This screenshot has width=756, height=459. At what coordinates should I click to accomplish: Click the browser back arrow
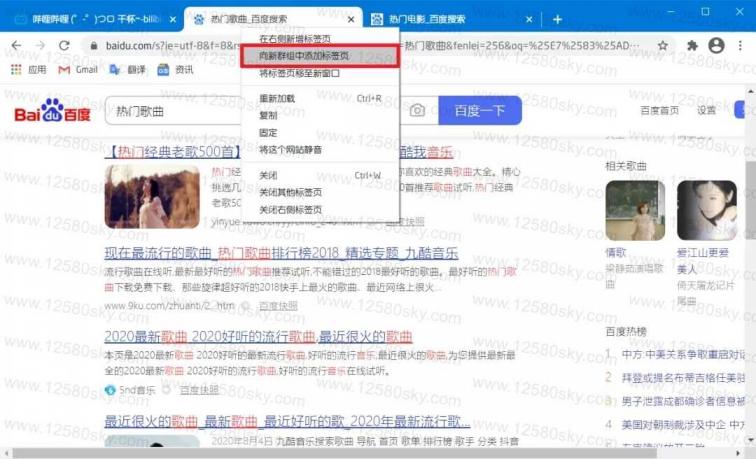tap(16, 45)
